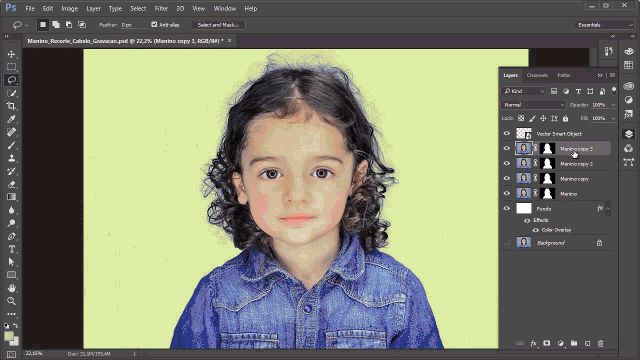
Task: Open the Layers panel options menu
Action: pos(612,75)
